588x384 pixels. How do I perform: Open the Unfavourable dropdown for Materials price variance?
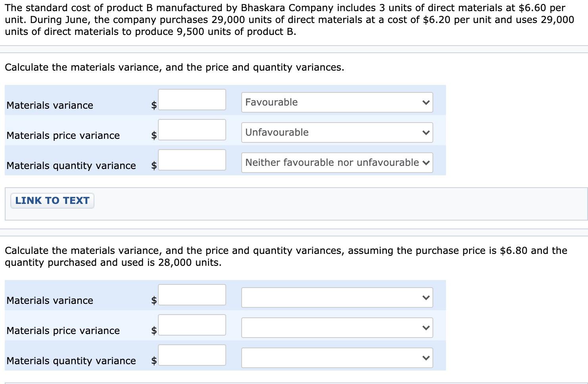337,132
